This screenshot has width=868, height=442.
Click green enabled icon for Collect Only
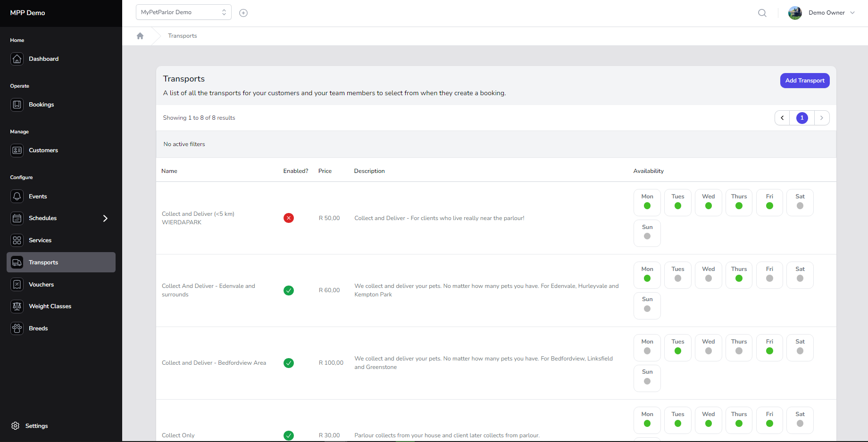289,435
